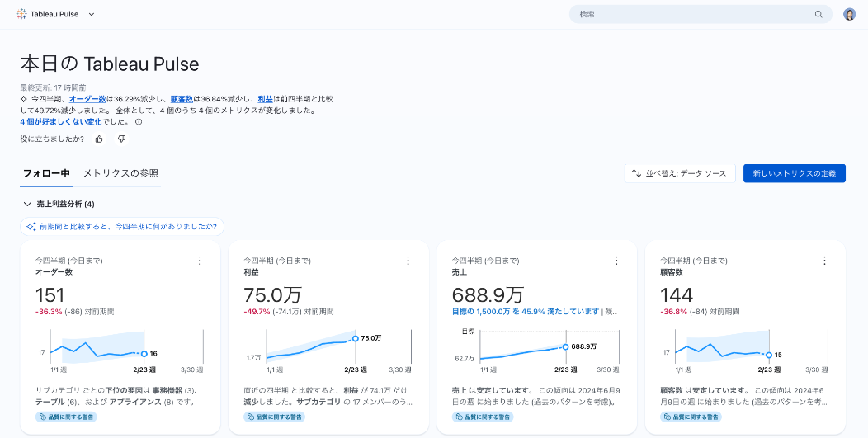The height and width of the screenshot is (438, 868).
Task: Open the Tableau Pulse dropdown chevron
Action: click(x=92, y=14)
